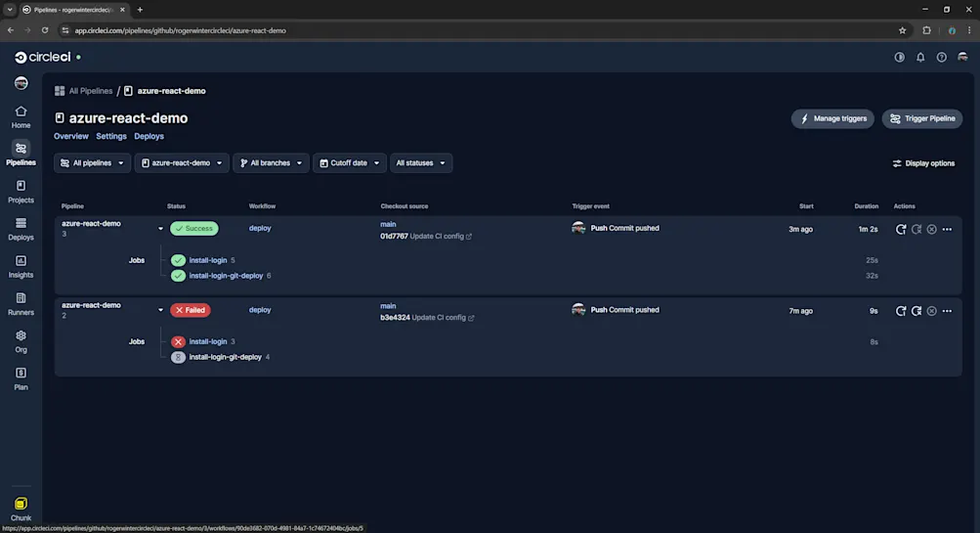Viewport: 980px width, 533px height.
Task: Open the deploy workflow of the Success pipeline
Action: tap(260, 228)
